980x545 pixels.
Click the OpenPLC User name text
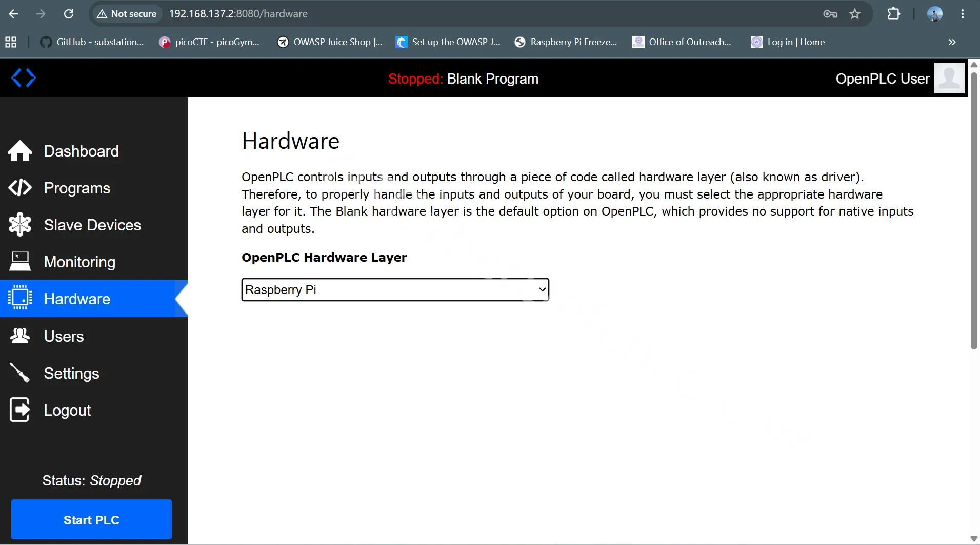coord(883,79)
